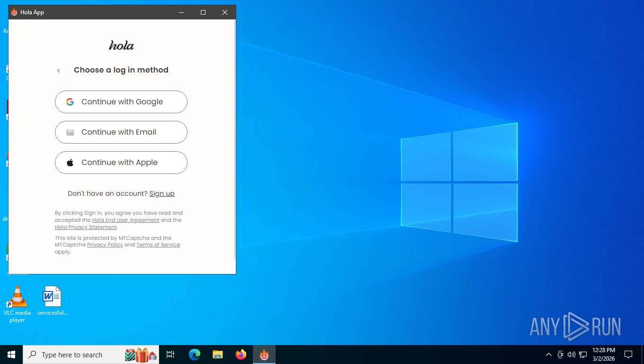
Task: Go back using the left chevron arrow
Action: tap(59, 71)
